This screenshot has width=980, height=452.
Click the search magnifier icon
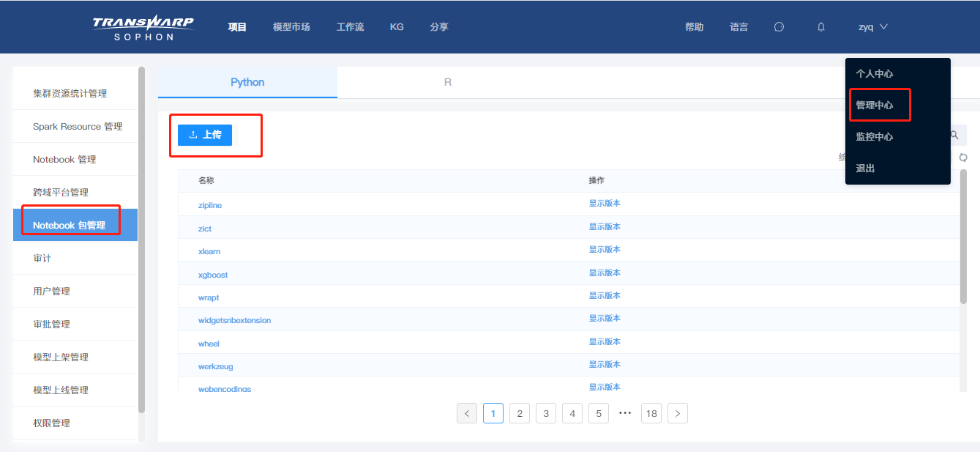[954, 135]
